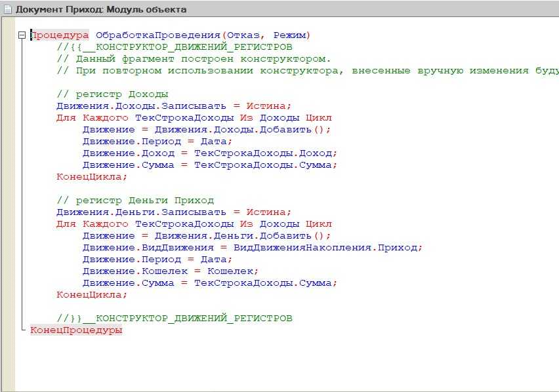Click the comment 'Данный фрагмент построен конструктором'
The width and height of the screenshot is (559, 392).
click(194, 59)
